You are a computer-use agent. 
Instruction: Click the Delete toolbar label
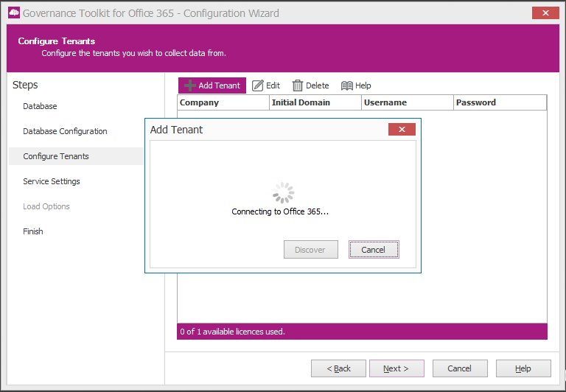tap(318, 85)
